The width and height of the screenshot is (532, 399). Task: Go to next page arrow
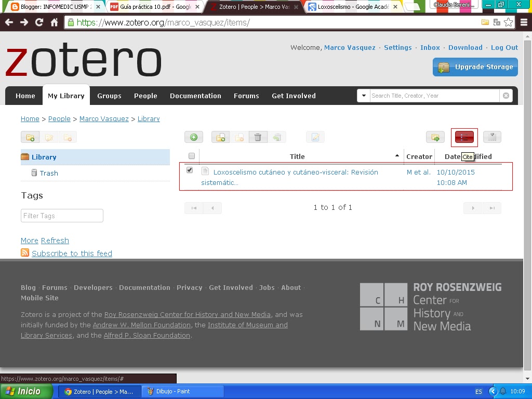[473, 208]
